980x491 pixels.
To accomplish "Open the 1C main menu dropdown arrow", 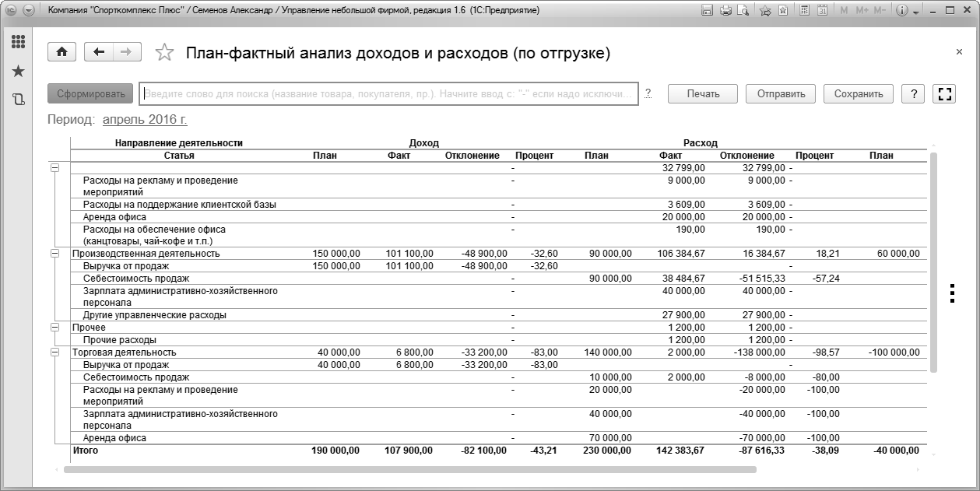I will [x=29, y=11].
